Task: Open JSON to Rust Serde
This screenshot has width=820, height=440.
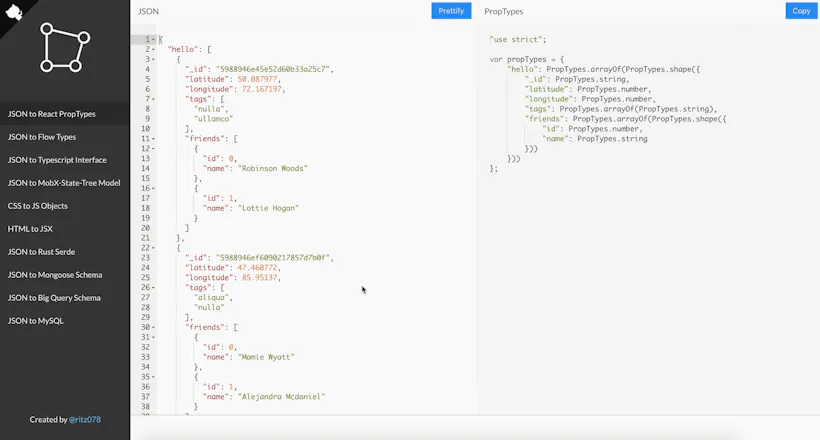Action: point(41,252)
